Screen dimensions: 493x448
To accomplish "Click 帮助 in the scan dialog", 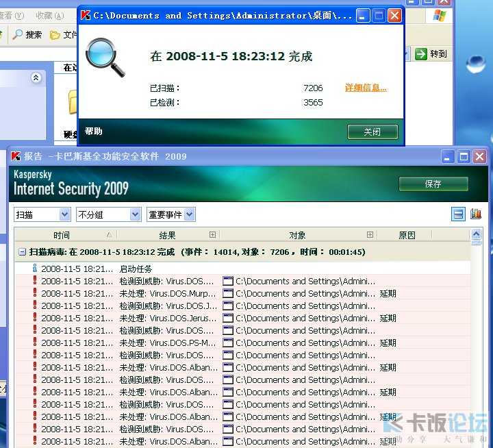I will coord(93,132).
